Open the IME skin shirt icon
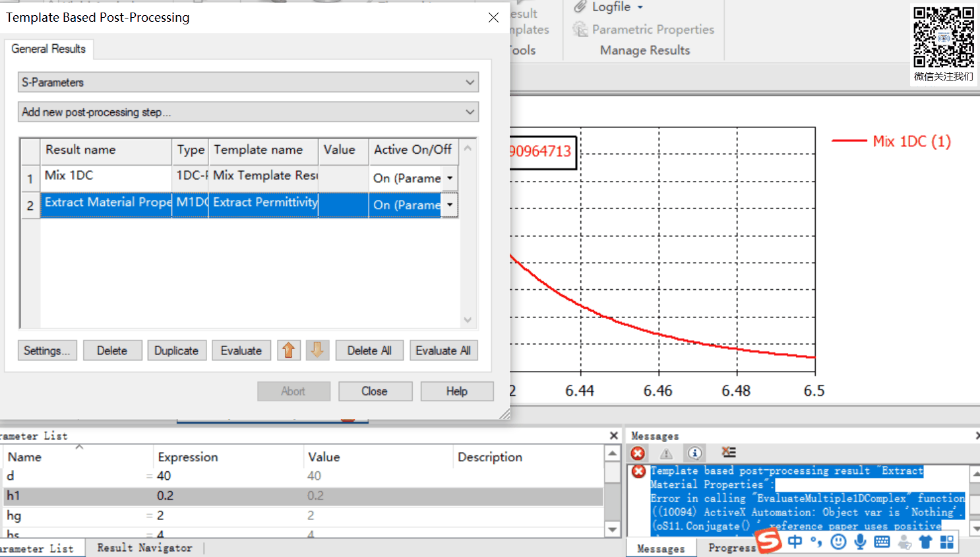 click(x=925, y=542)
